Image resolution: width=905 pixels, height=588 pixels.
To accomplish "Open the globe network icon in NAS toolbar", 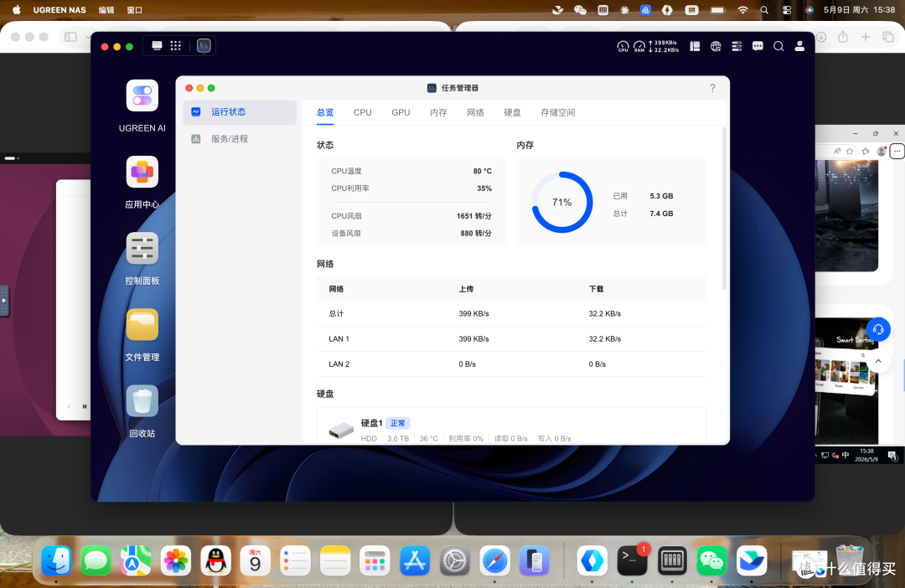I will [716, 46].
